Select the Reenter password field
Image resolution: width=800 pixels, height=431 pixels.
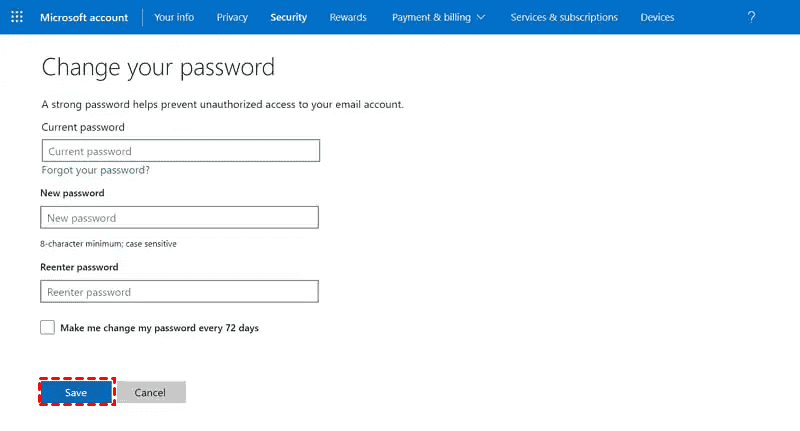[x=180, y=292]
